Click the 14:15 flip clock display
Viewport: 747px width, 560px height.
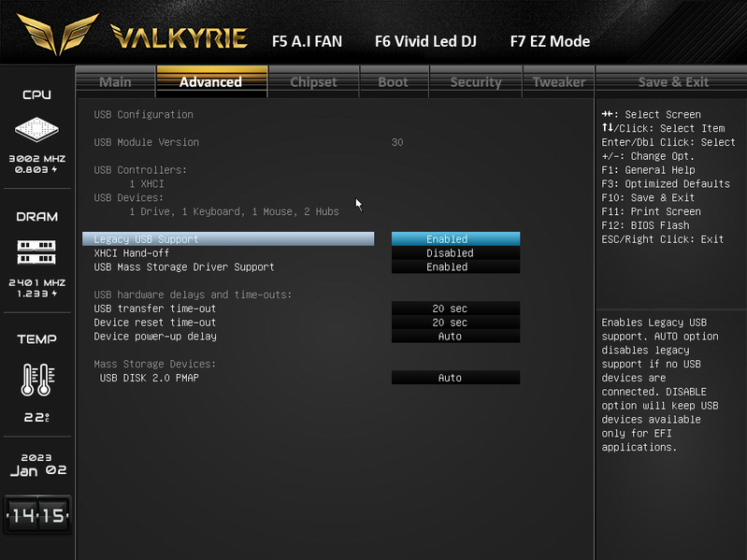(37, 515)
